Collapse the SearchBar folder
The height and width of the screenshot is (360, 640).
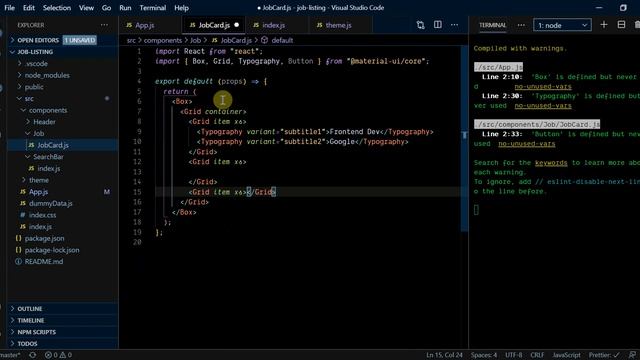click(x=48, y=157)
